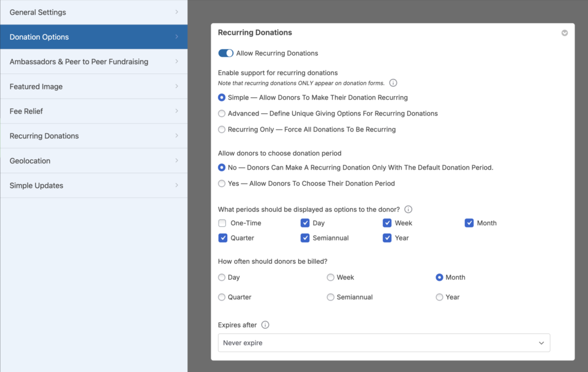Uncheck the Quarter period checkbox
This screenshot has width=588, height=372.
(x=223, y=238)
